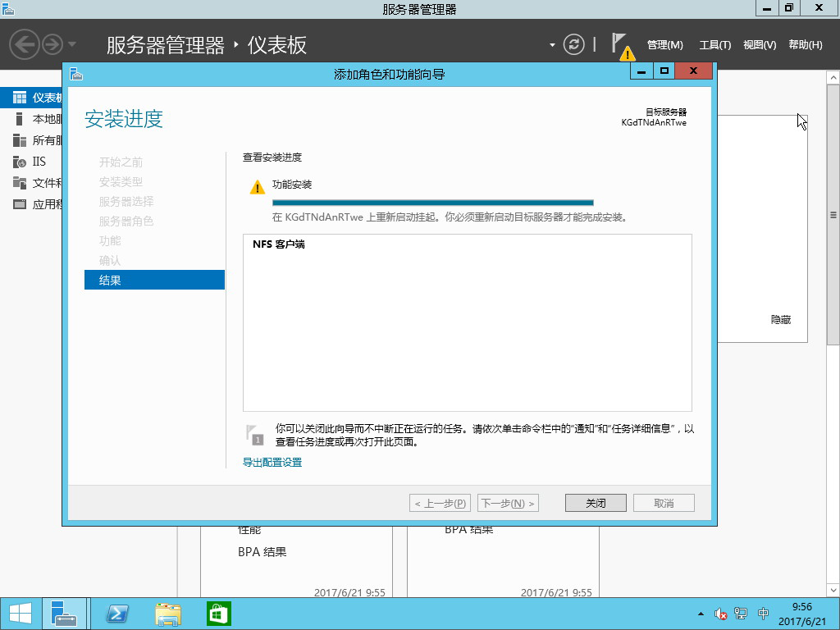840x630 pixels.
Task: Click the 导出配置设置 link
Action: click(272, 463)
